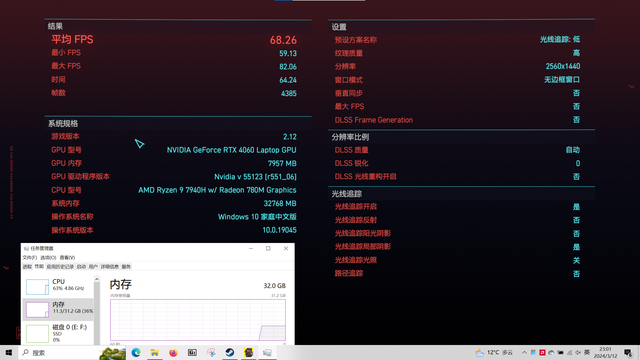The image size is (640, 360).
Task: Switch to Steam in the taskbar
Action: click(230, 352)
